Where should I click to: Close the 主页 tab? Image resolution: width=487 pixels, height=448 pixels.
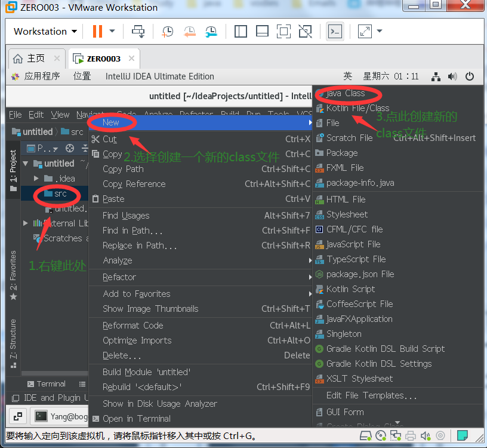(x=57, y=58)
